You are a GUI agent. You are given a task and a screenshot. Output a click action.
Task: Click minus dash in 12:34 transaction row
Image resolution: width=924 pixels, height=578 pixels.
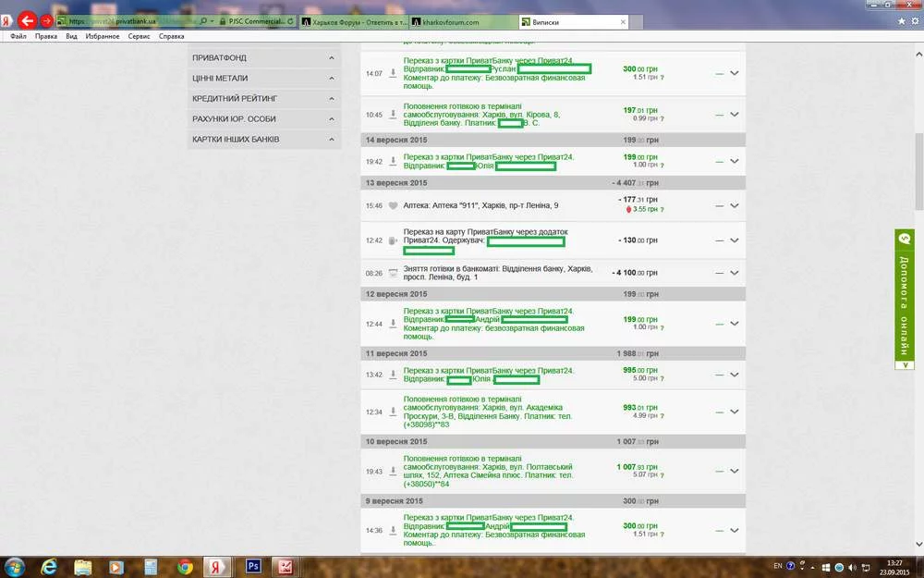click(719, 412)
